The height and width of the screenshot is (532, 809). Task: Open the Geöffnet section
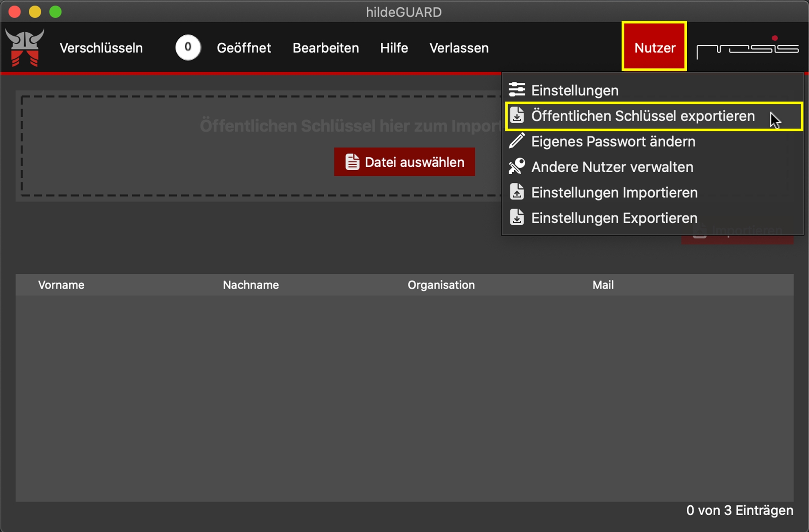pos(243,48)
